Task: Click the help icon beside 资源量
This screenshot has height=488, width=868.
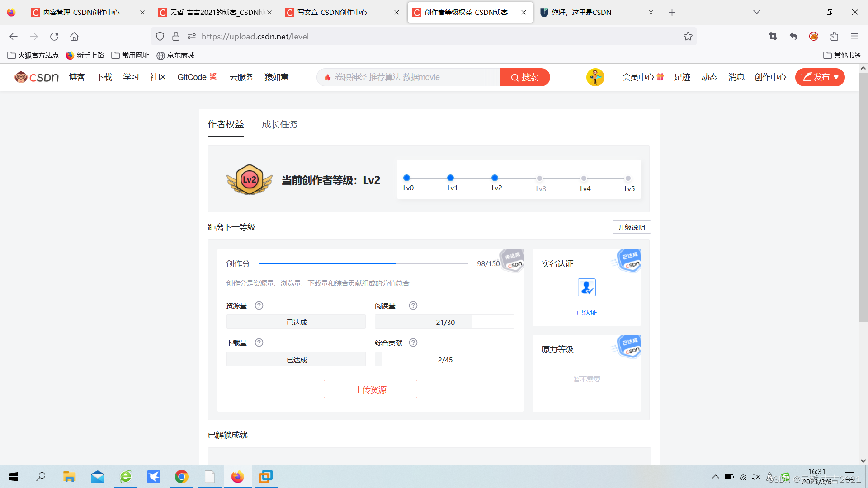Action: (x=259, y=305)
